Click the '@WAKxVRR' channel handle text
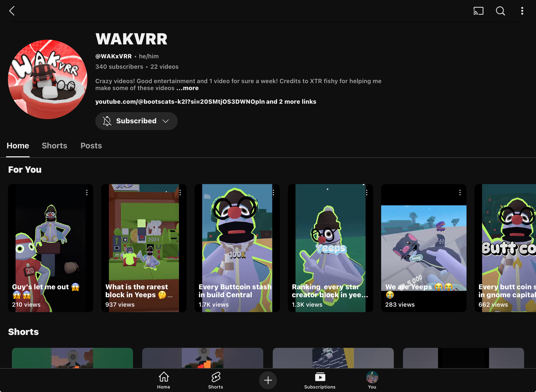The width and height of the screenshot is (536, 392). pyautogui.click(x=114, y=56)
